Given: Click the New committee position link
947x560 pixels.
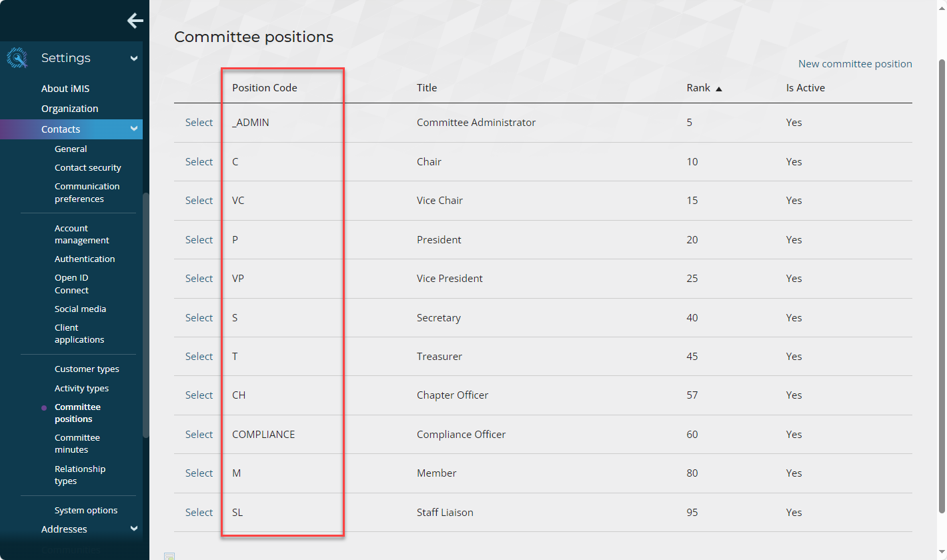Looking at the screenshot, I should [854, 64].
